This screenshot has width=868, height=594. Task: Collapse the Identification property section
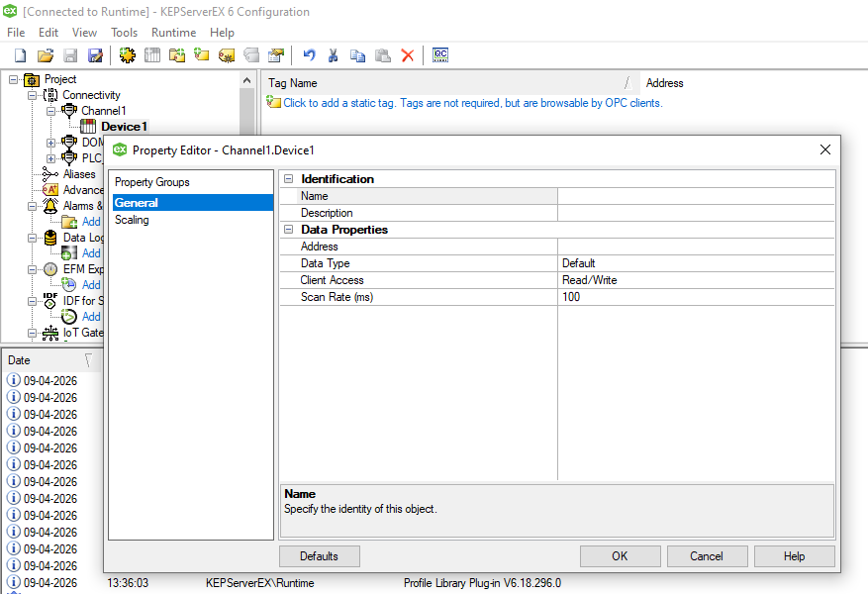[x=288, y=179]
